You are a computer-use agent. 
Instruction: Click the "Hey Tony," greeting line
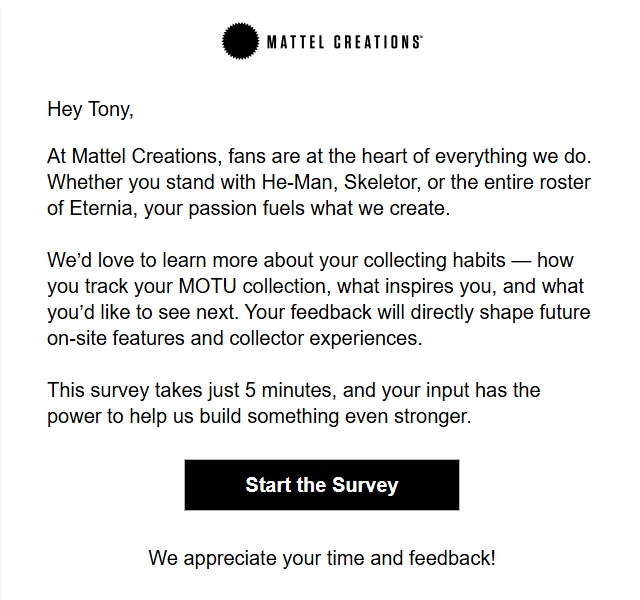click(89, 110)
